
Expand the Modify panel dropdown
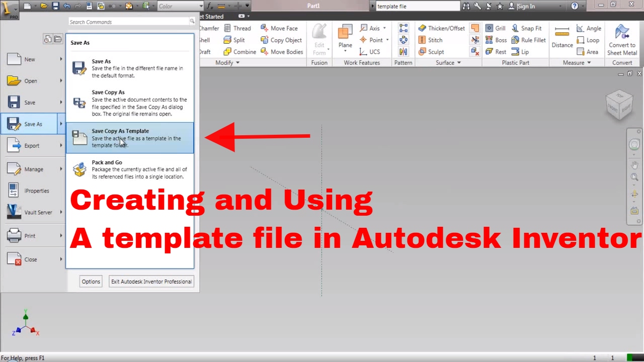(236, 62)
